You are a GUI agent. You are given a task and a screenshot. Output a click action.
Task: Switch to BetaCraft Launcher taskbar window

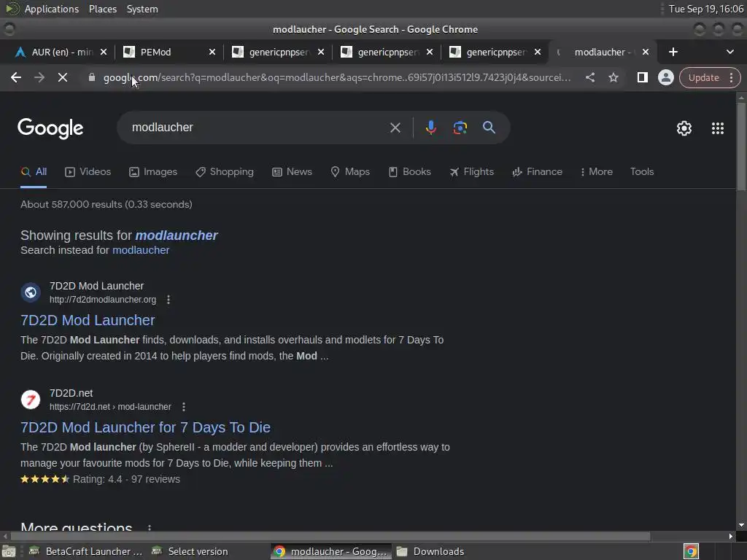click(x=86, y=551)
